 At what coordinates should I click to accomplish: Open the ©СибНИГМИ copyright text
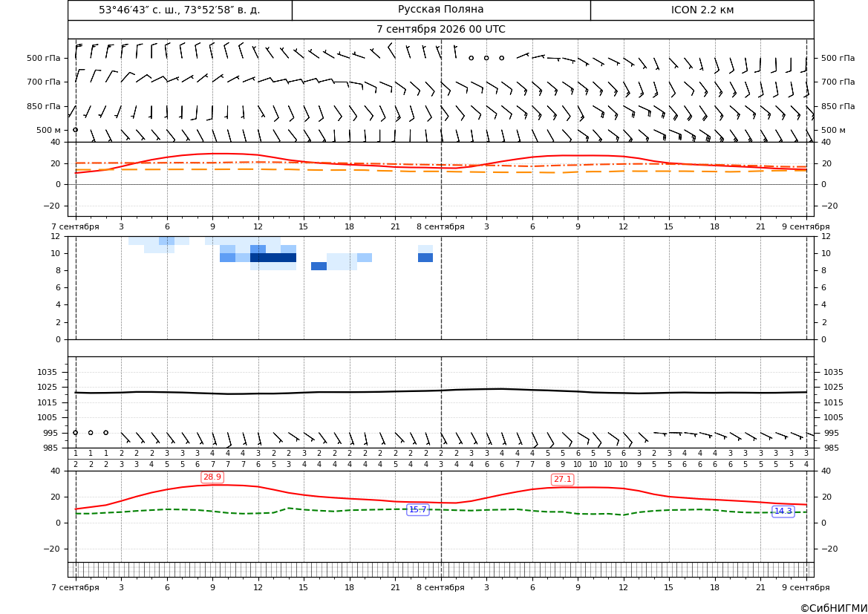click(834, 608)
